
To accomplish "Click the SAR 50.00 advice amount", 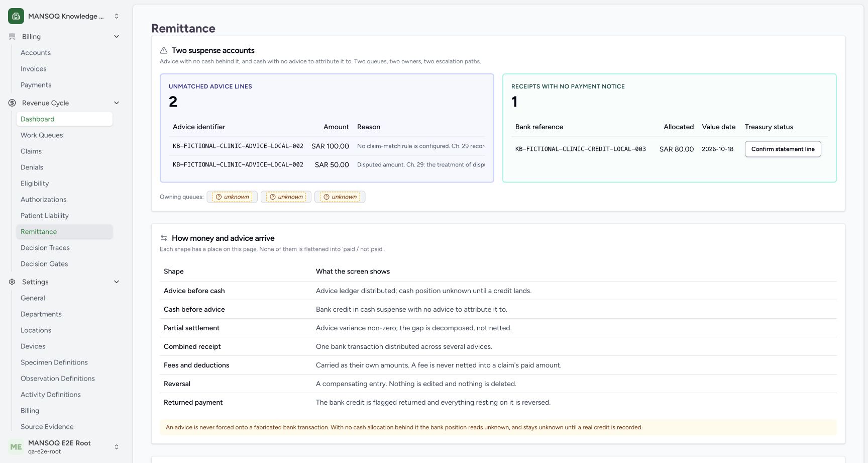I will 332,165.
